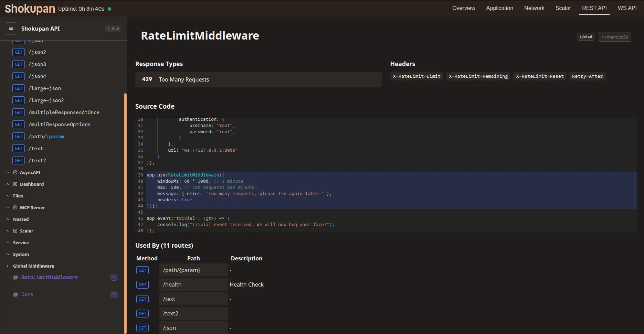Click the Cors middleware gear icon
Image resolution: width=644 pixels, height=334 pixels.
coord(15,294)
